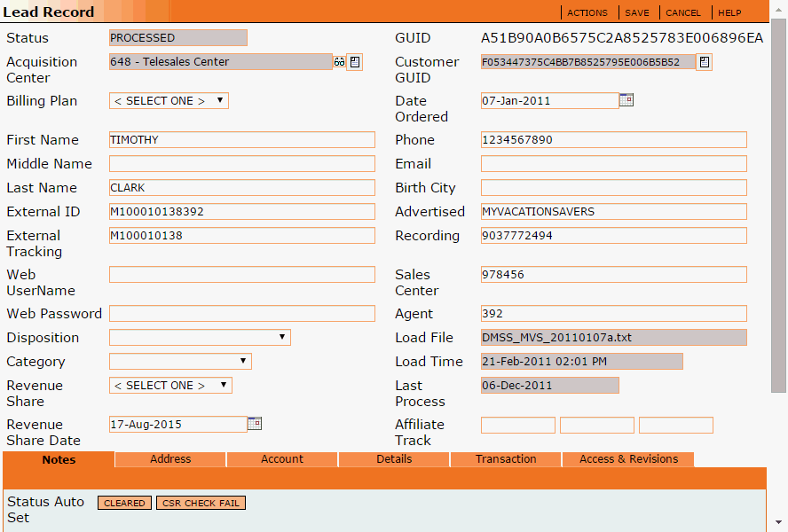Open the Date Ordered calendar picker

[x=626, y=99]
